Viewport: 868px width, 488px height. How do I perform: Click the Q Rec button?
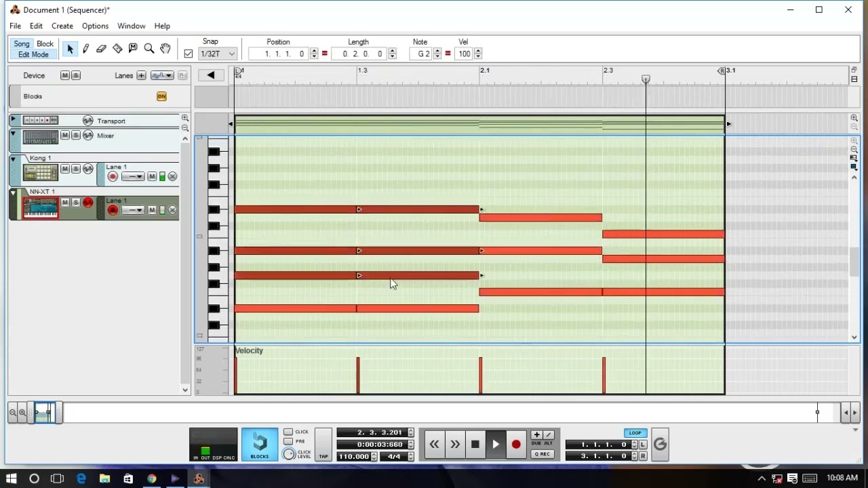[x=542, y=454]
